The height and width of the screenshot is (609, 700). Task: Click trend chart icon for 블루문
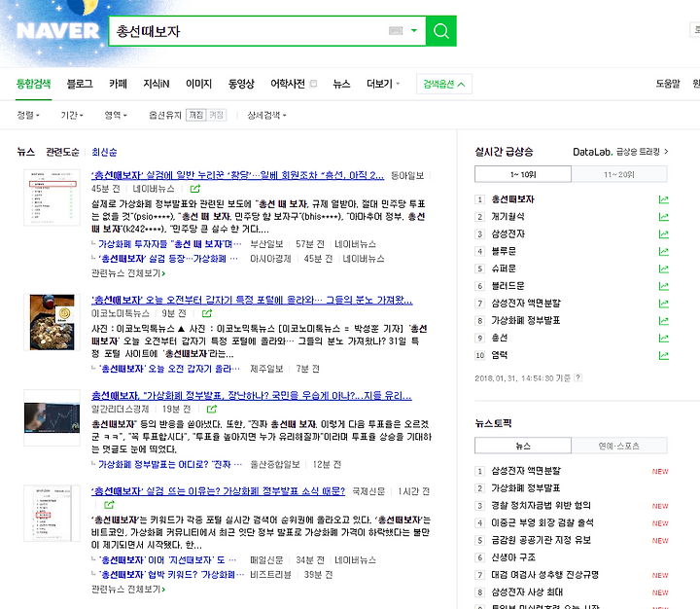[663, 252]
